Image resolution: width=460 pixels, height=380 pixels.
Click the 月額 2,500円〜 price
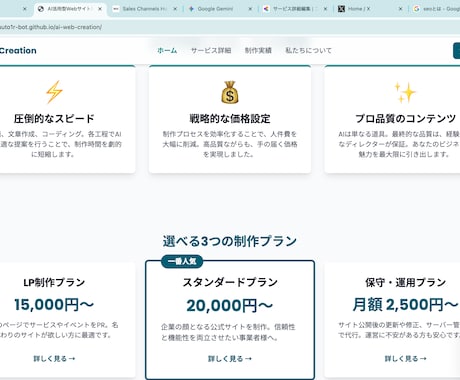click(x=405, y=305)
